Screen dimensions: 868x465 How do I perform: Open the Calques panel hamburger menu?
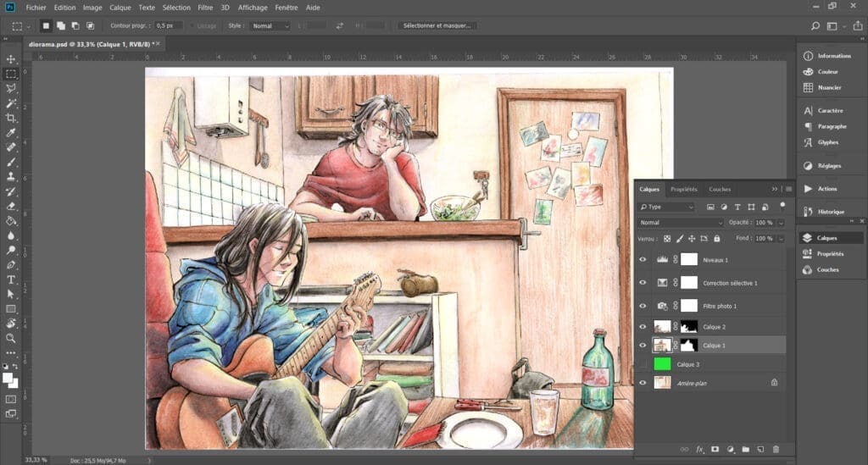(x=788, y=189)
